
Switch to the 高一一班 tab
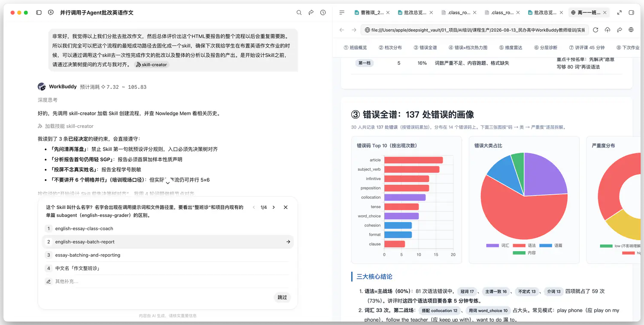(x=589, y=13)
